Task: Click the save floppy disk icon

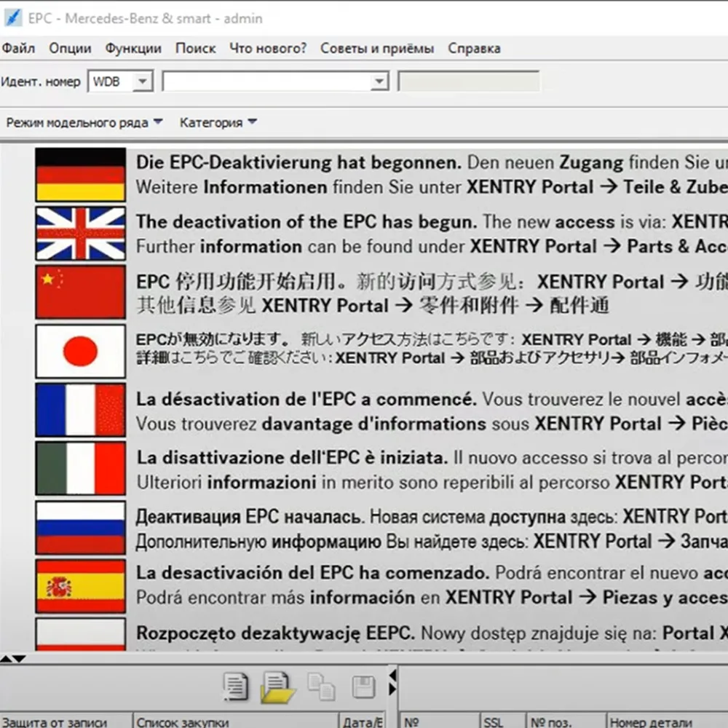Action: tap(363, 687)
